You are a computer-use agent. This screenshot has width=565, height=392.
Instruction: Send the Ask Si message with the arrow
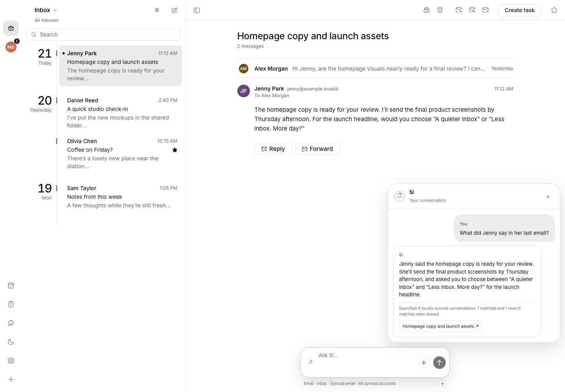439,363
